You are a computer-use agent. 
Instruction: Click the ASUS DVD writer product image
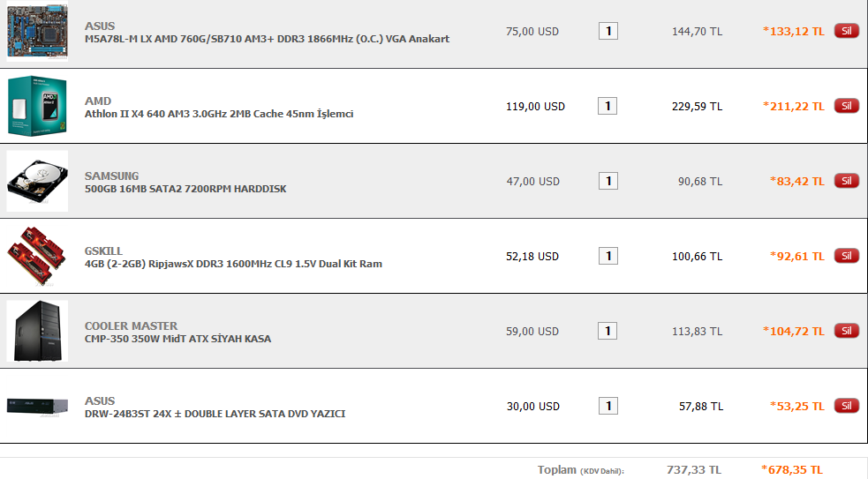(x=37, y=407)
